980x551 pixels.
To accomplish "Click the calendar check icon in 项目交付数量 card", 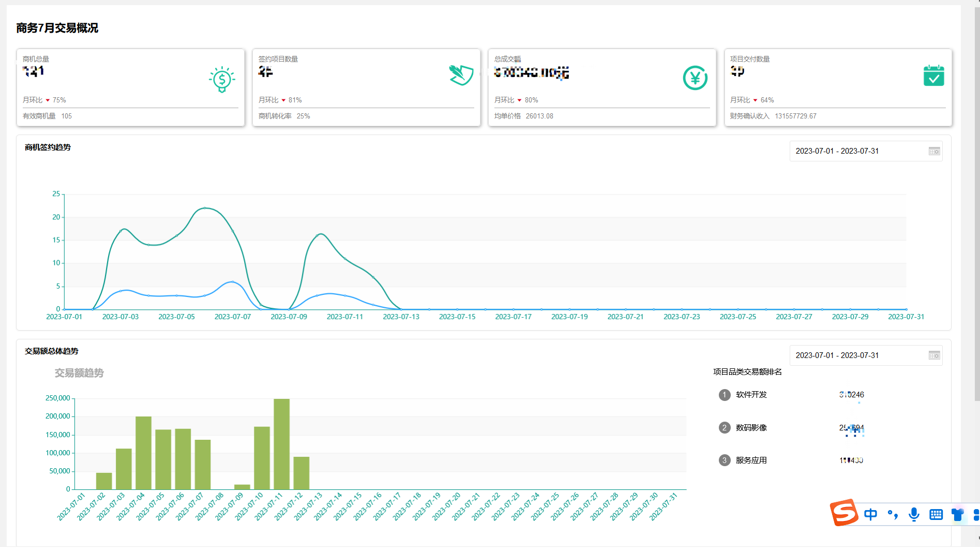I will (933, 76).
